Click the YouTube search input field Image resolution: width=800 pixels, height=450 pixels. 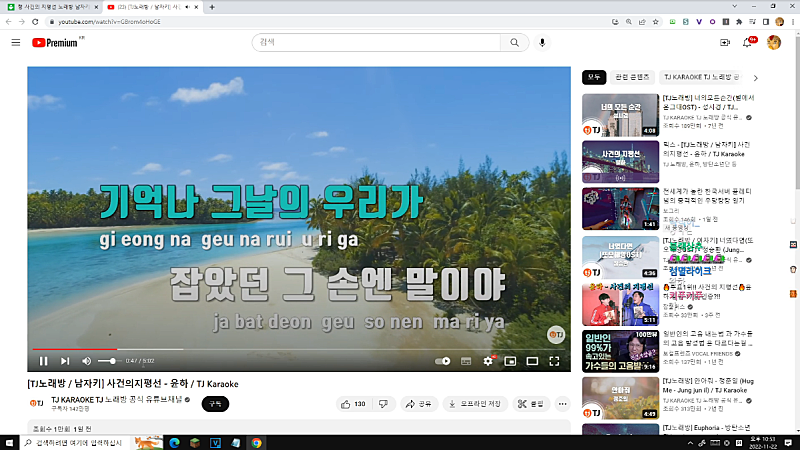[x=377, y=43]
